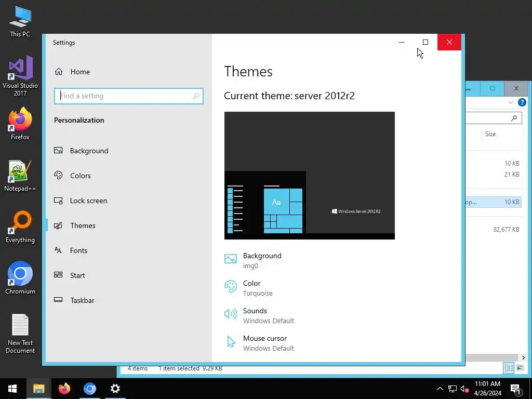Image resolution: width=532 pixels, height=399 pixels.
Task: Open Visual Studio 2017 desktop shortcut
Action: click(x=20, y=76)
